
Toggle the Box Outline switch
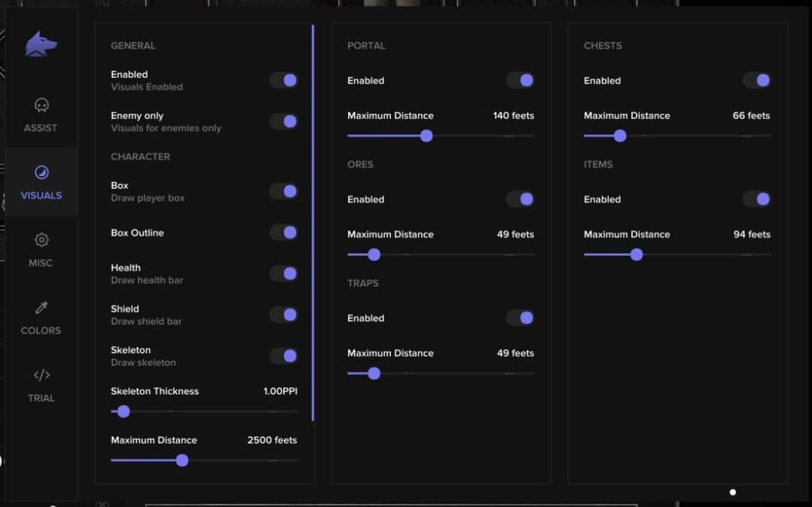[284, 232]
